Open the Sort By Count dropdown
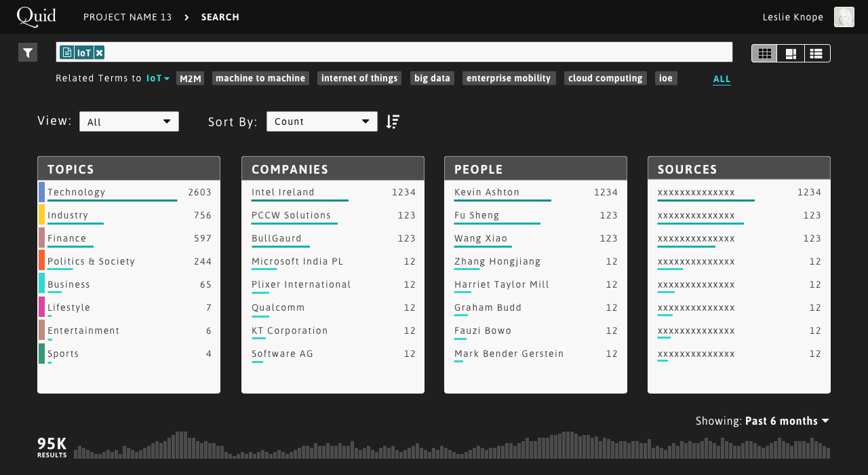 322,121
